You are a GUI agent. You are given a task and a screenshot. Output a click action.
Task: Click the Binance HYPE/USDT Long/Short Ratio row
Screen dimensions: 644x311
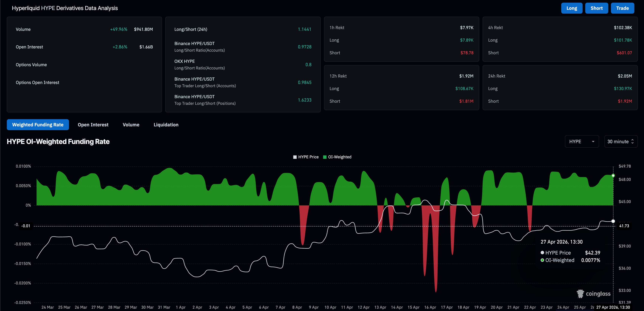point(242,47)
